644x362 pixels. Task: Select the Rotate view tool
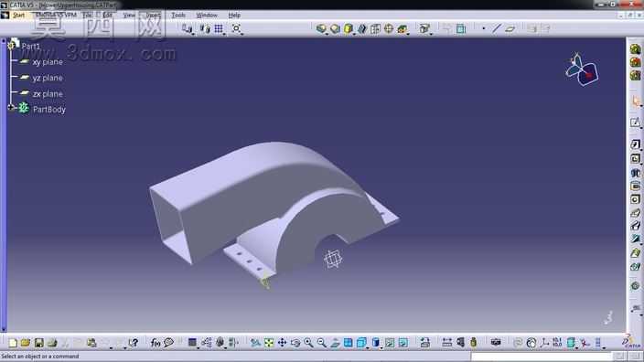click(295, 343)
